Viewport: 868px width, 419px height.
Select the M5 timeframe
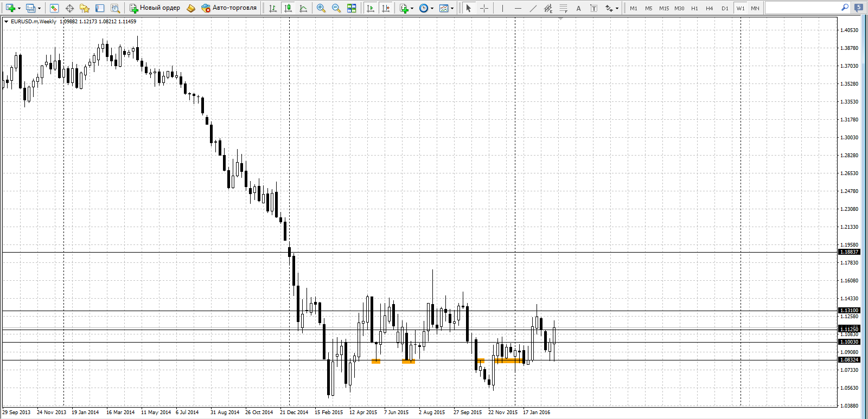[x=649, y=8]
